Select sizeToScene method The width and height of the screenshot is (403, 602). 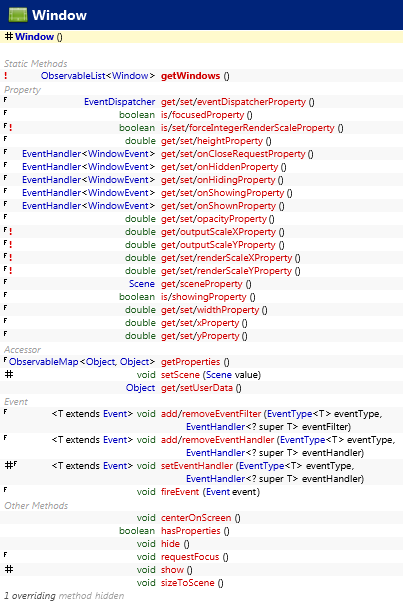click(187, 583)
